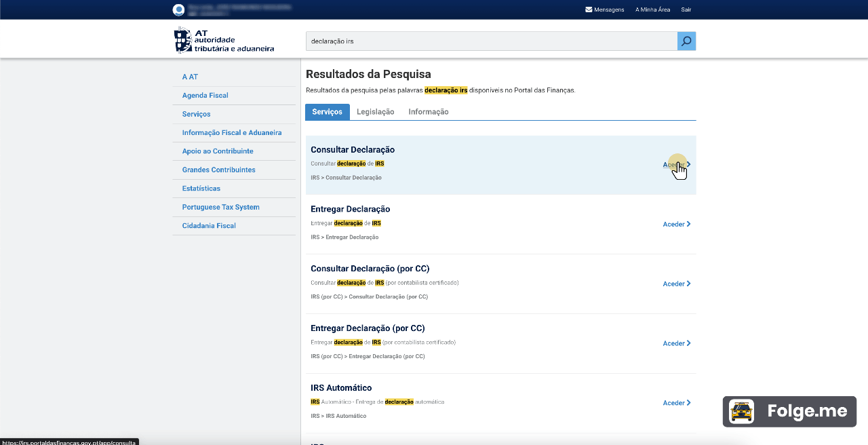This screenshot has height=445, width=868.
Task: Select the Serviços results tab
Action: click(327, 112)
